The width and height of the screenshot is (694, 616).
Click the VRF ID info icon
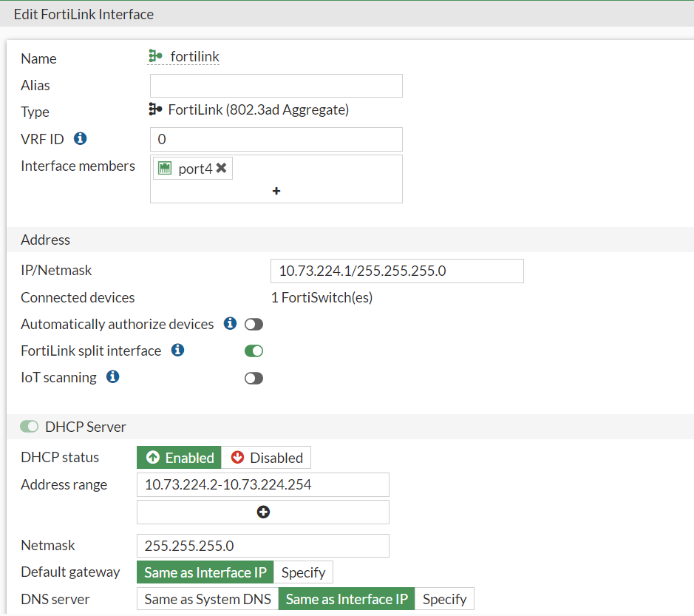coord(81,138)
